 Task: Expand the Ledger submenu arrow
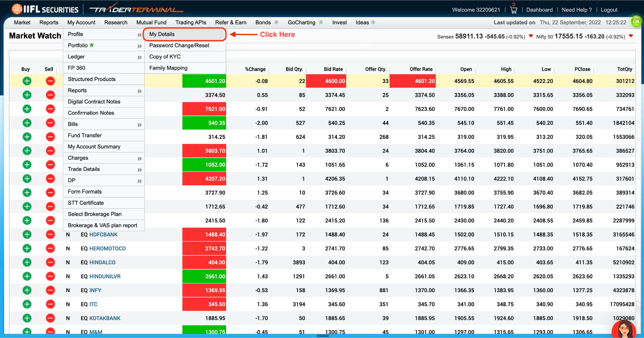pyautogui.click(x=139, y=57)
